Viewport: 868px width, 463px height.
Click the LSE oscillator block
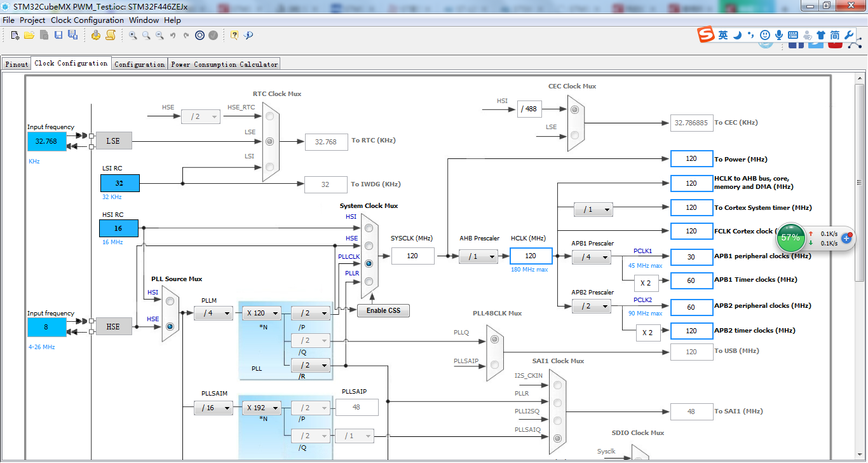(113, 141)
